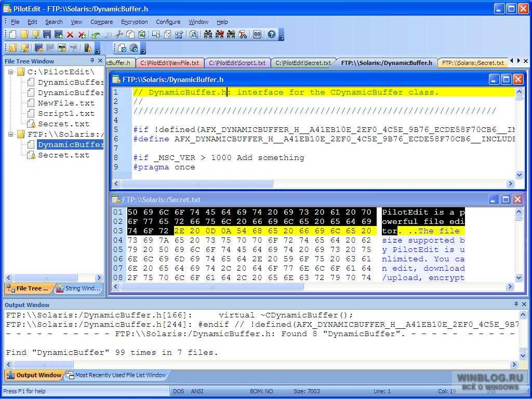
Task: Click the blue floppy-with-lock save encrypted icon
Action: coord(39,48)
